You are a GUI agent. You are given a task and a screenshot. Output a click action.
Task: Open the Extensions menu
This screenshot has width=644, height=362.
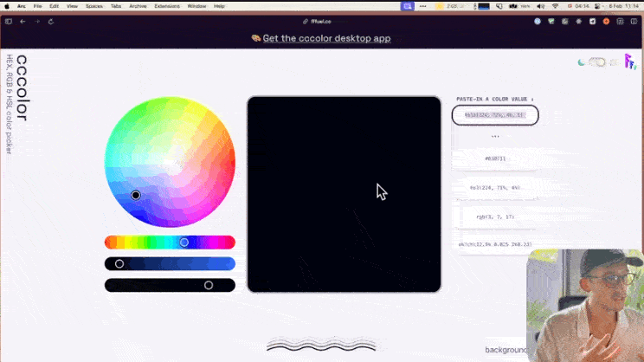167,6
